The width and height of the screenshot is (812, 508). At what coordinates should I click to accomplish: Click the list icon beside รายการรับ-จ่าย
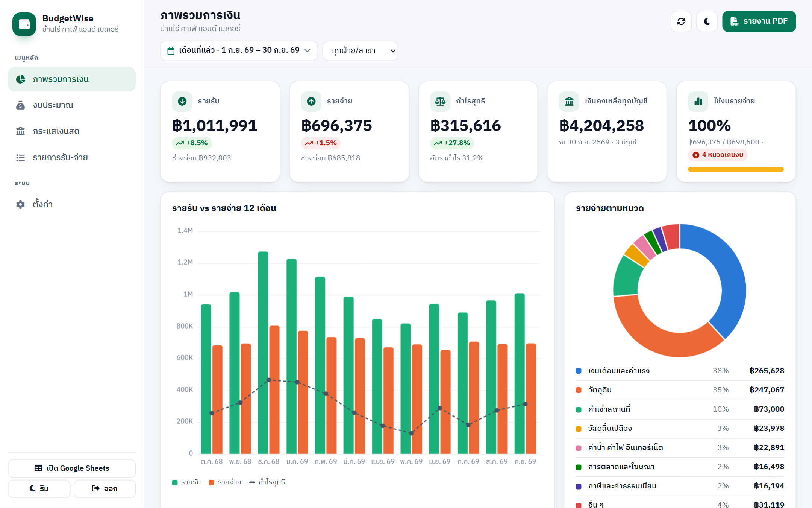click(x=21, y=158)
